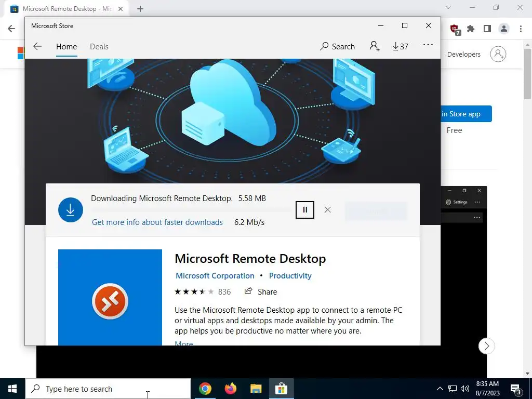The image size is (532, 399).
Task: Open Chrome from the taskbar
Action: tap(205, 389)
